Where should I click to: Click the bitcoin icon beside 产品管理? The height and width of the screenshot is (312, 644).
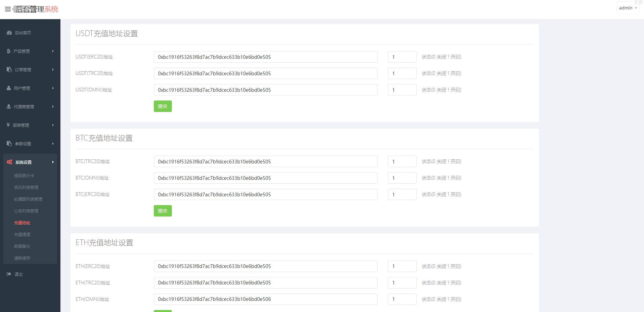(x=8, y=51)
